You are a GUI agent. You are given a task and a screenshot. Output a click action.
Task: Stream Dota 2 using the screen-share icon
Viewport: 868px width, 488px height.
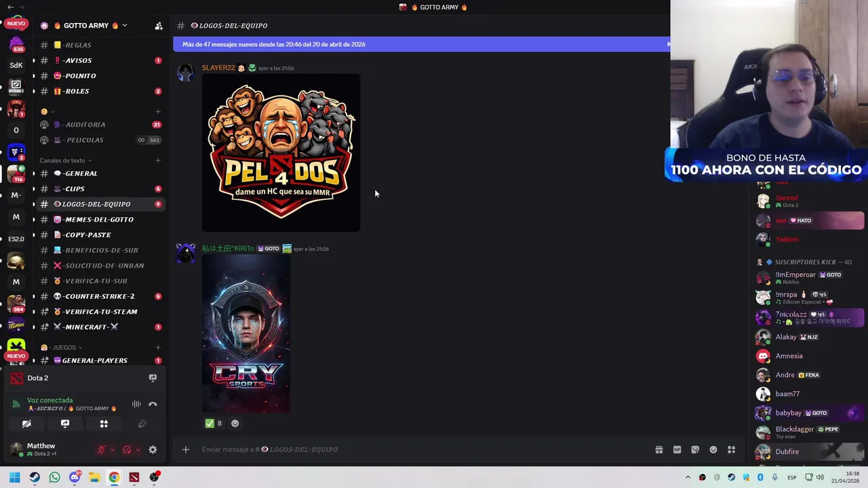coord(153,378)
